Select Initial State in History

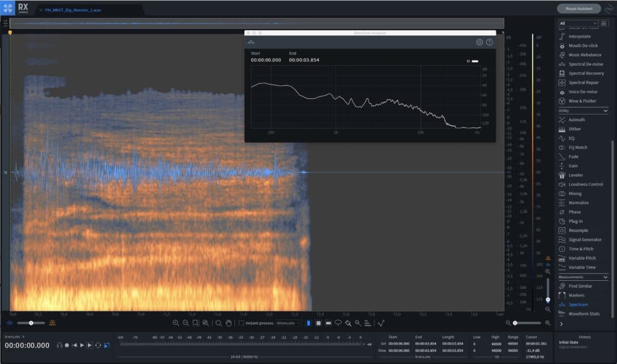pyautogui.click(x=569, y=342)
